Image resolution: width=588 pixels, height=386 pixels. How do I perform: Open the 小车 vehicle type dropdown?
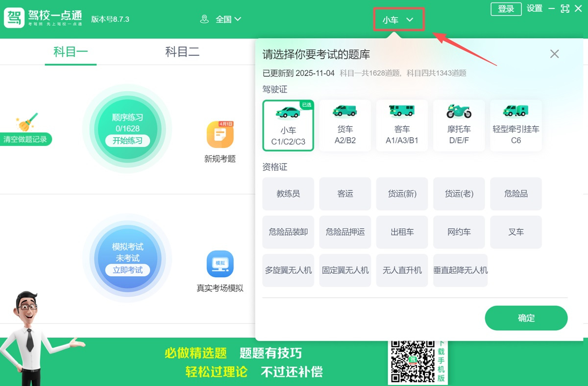point(398,19)
